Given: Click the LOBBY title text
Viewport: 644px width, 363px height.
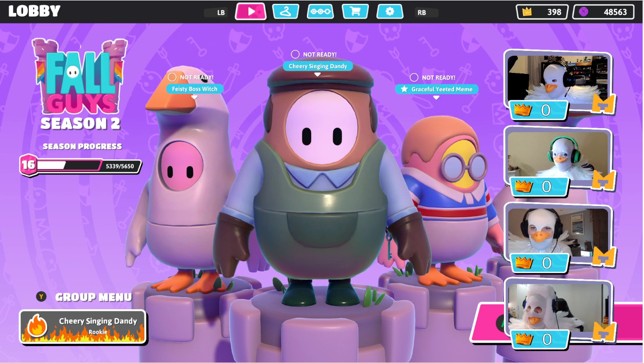Looking at the screenshot, I should [35, 11].
